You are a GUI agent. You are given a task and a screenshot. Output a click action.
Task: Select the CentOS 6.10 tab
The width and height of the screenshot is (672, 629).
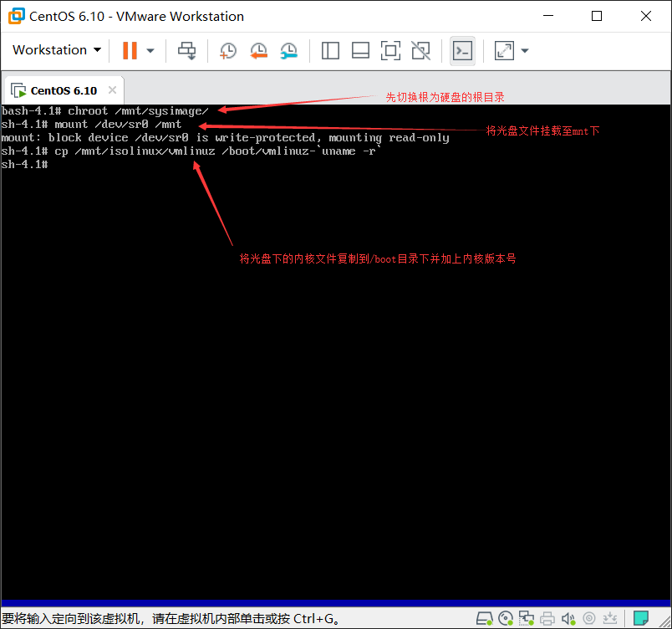(x=64, y=90)
